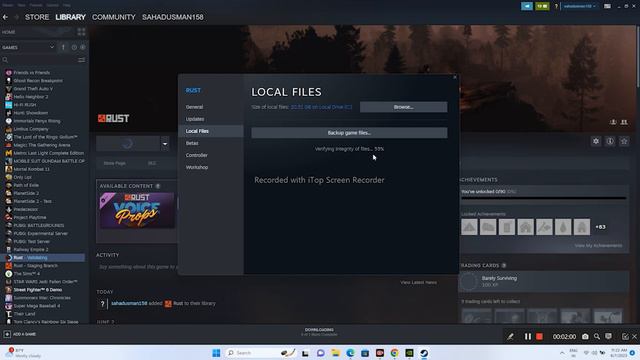Open the game settings gear icon
The image size is (640, 360).
tap(596, 141)
